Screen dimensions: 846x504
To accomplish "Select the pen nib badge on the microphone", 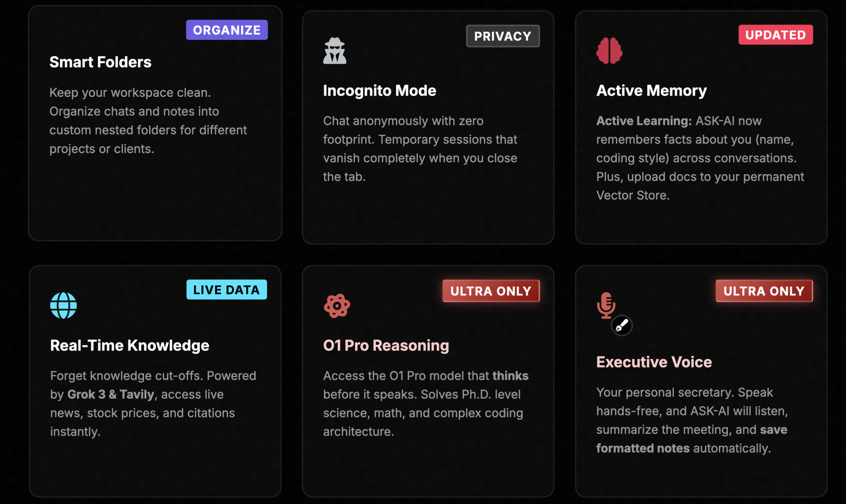I will (622, 326).
